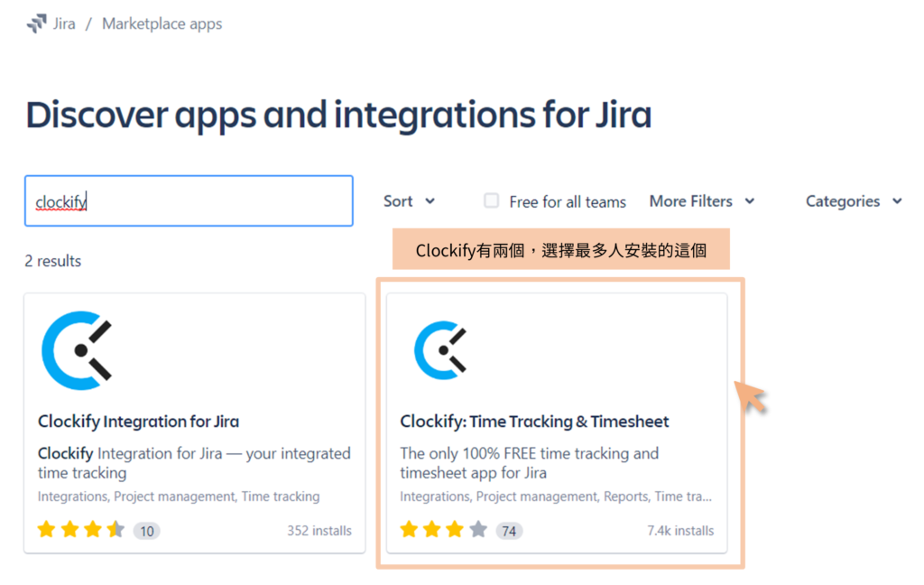Screen dimensions: 924x585
Task: Click the 74 reviews count badge
Action: 509,531
